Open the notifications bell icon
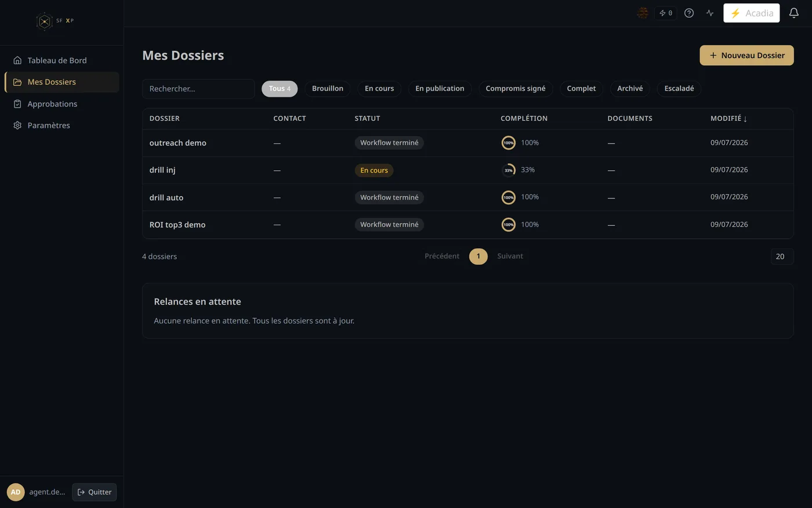The image size is (812, 508). click(x=794, y=13)
